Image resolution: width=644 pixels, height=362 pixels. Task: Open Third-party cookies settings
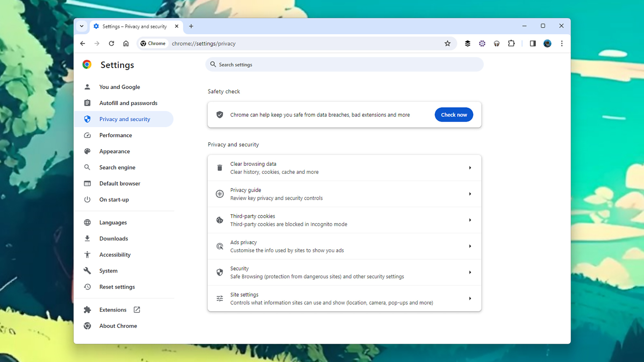click(x=345, y=220)
